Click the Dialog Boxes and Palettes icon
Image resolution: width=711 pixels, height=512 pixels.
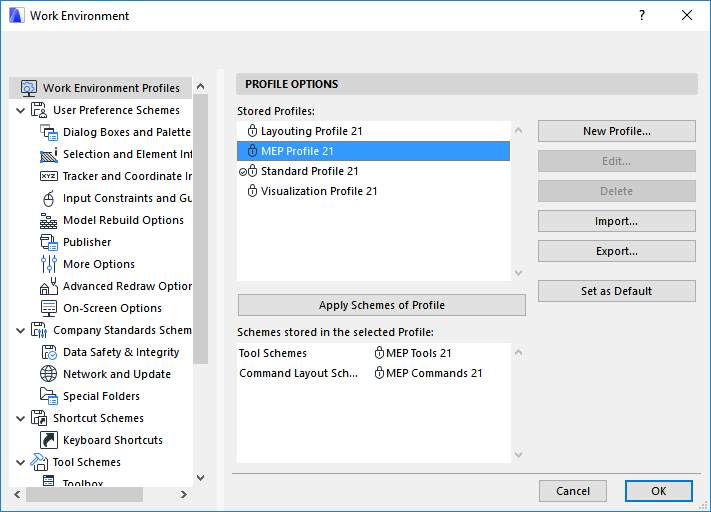49,132
